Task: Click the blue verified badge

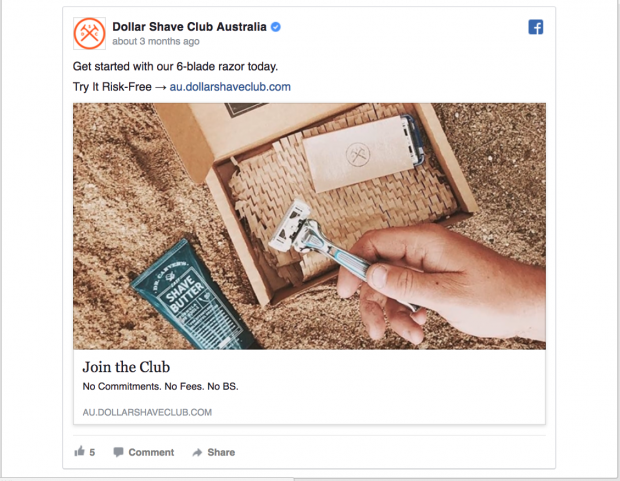Action: [x=276, y=27]
